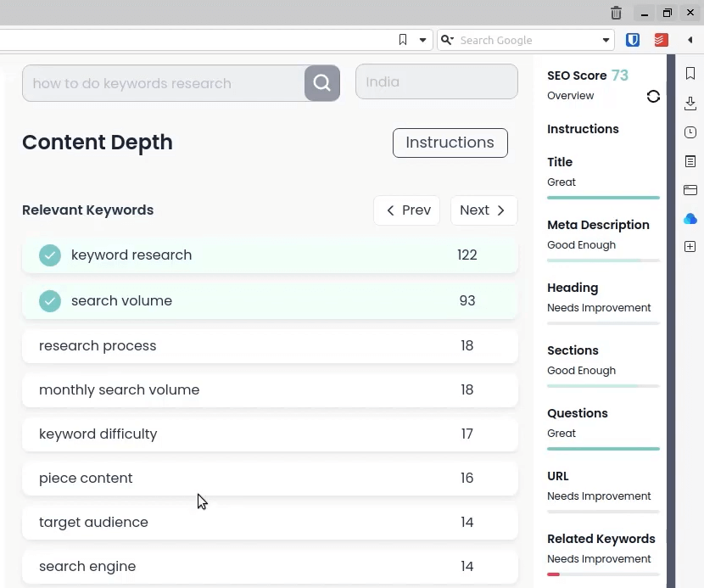Select the 'research process' keyword row

point(270,346)
